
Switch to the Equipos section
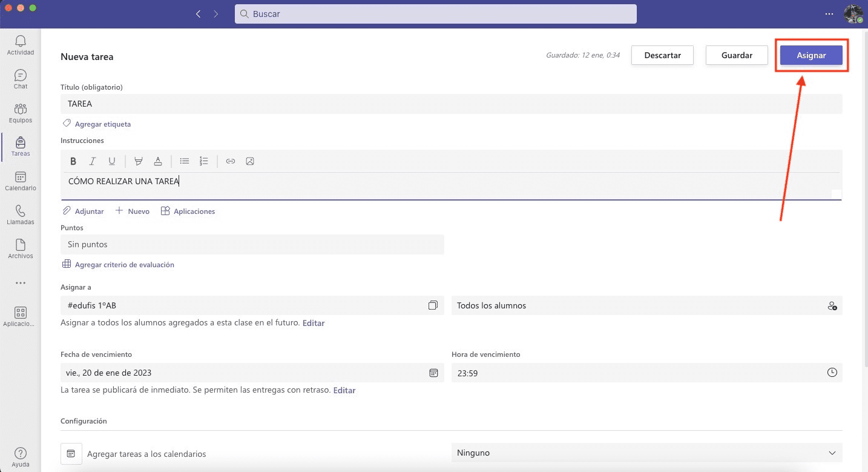pyautogui.click(x=21, y=113)
